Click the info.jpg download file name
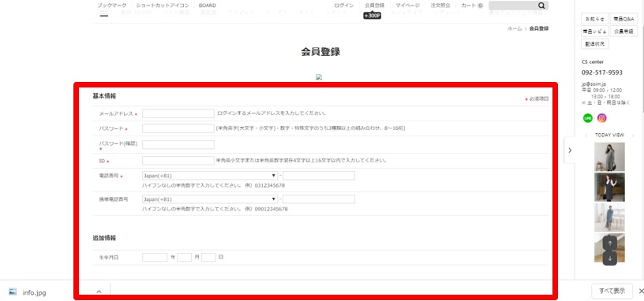The width and height of the screenshot is (644, 301). point(35,292)
